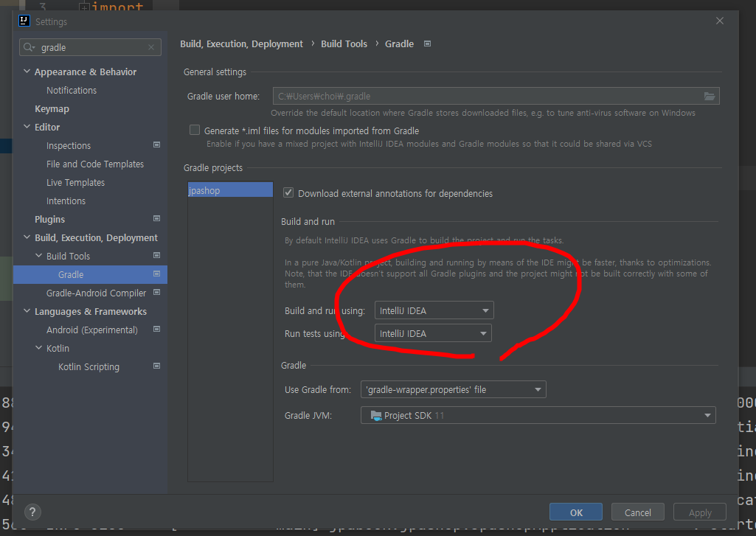This screenshot has width=756, height=536.
Task: Click the project-level icon next to Gradle breadcrumb
Action: (x=427, y=43)
